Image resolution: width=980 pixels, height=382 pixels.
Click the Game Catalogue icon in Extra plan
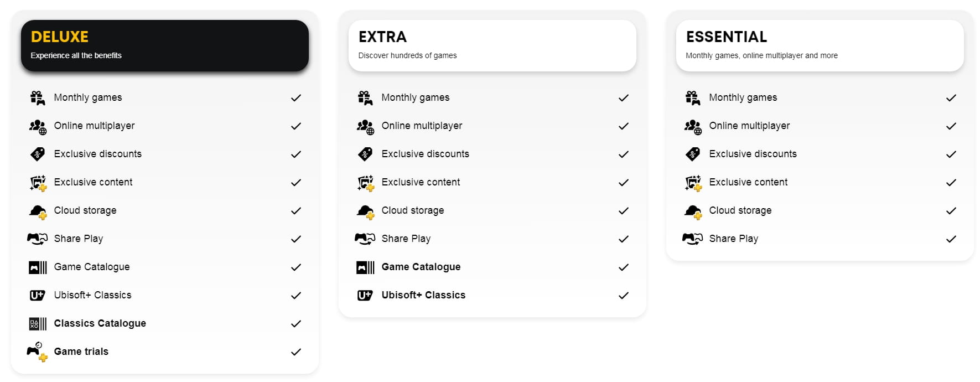click(x=365, y=267)
